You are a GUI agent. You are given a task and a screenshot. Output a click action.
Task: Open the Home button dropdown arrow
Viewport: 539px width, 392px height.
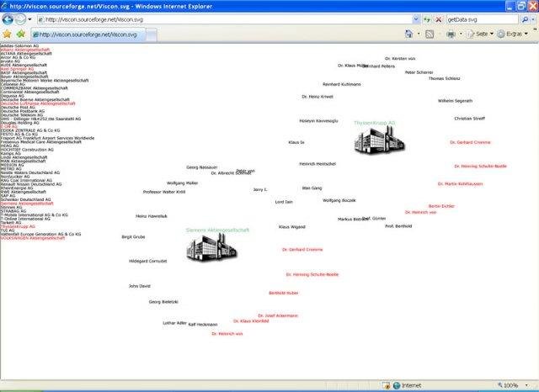coord(419,34)
